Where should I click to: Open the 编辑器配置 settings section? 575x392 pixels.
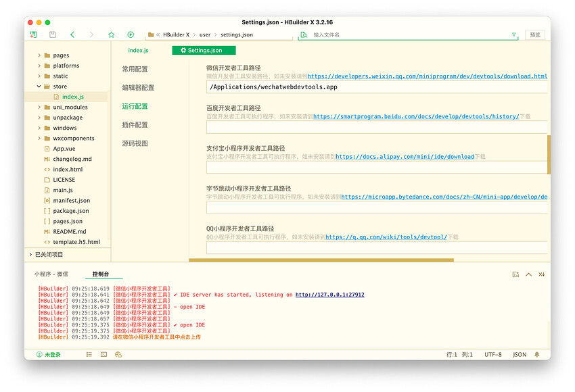point(138,88)
